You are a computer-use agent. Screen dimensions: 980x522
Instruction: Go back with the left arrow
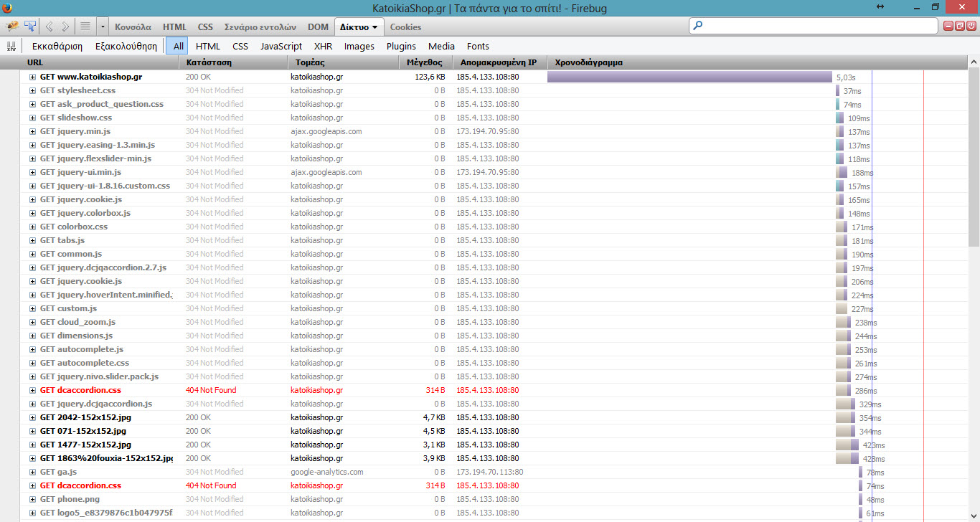[x=50, y=27]
